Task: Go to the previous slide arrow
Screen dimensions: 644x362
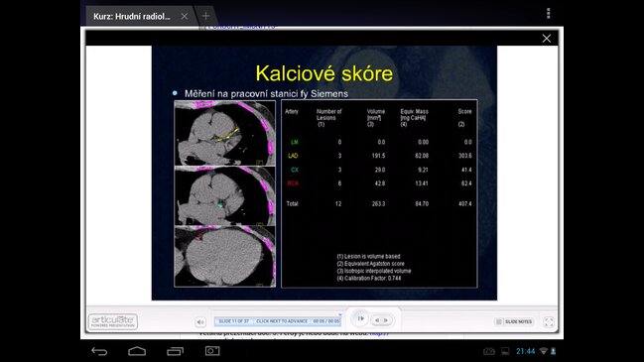Action: 377,320
